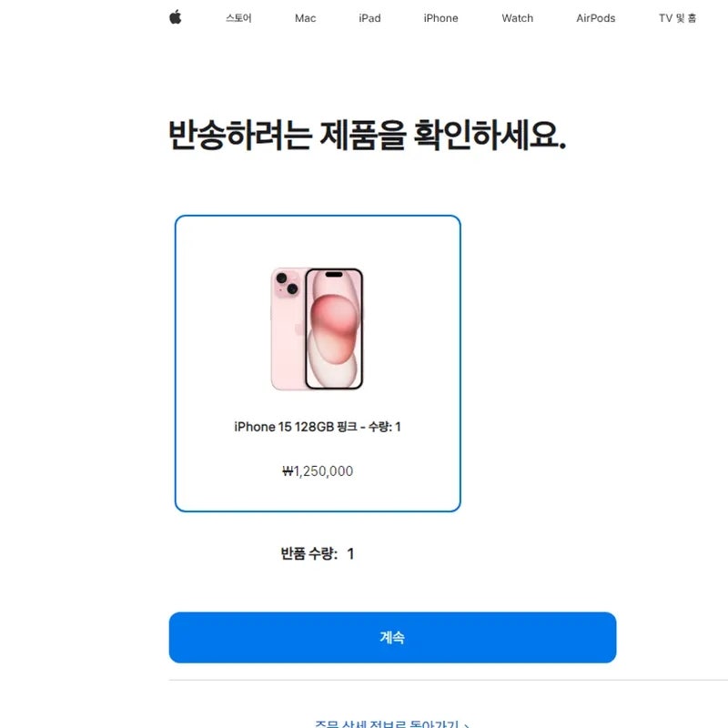
Task: Click the ₩1,250,000 price text
Action: 318,470
